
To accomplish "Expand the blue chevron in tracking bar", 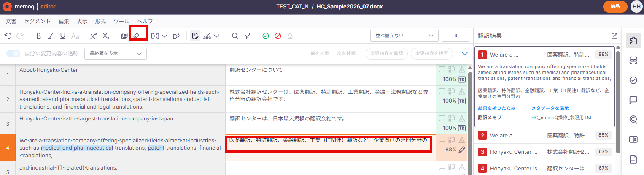I will click(x=465, y=54).
